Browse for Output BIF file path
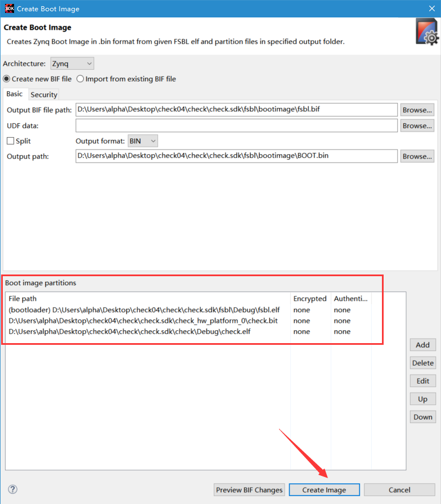Viewport: 441px width, 504px height. tap(417, 110)
